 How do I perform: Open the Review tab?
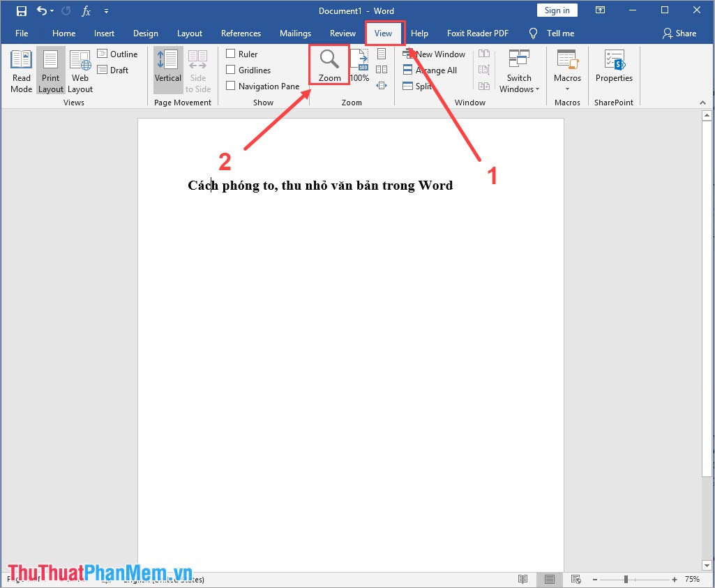point(343,33)
